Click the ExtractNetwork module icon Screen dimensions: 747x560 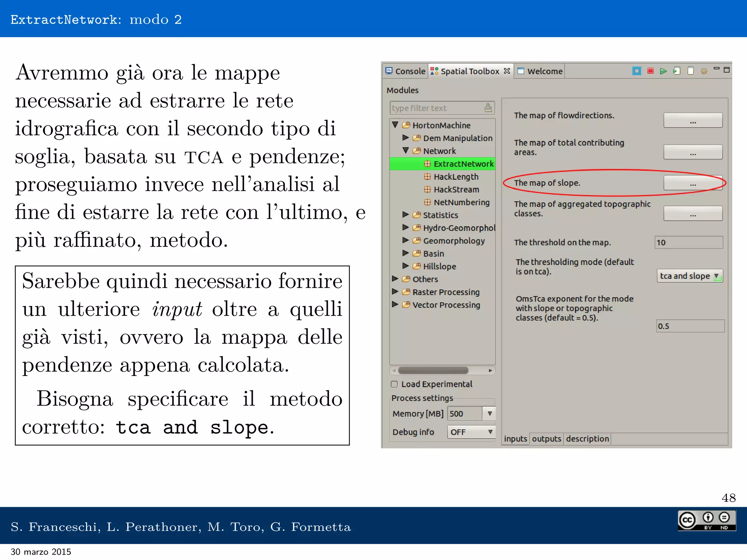click(x=427, y=164)
